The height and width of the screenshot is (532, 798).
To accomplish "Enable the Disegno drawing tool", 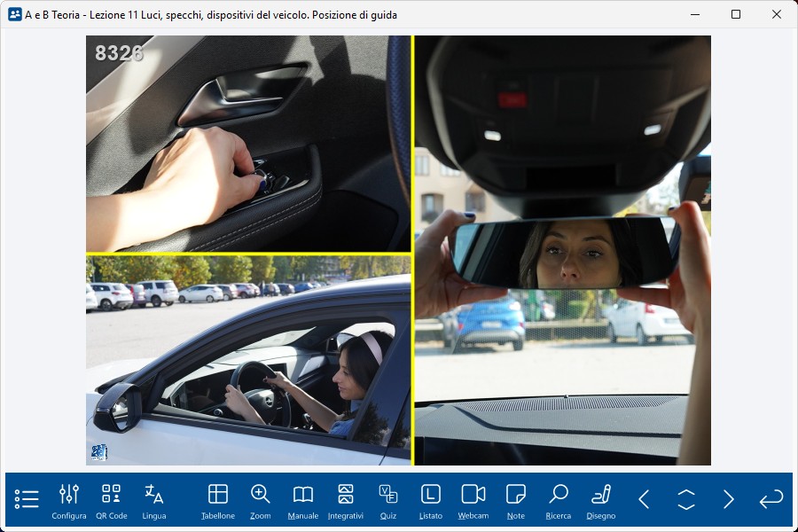I will [x=601, y=501].
